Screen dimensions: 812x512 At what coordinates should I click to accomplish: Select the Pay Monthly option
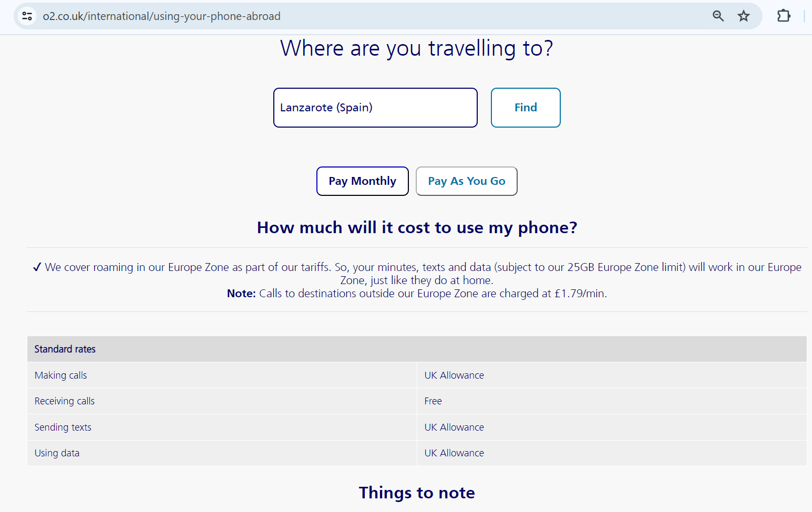(x=362, y=181)
